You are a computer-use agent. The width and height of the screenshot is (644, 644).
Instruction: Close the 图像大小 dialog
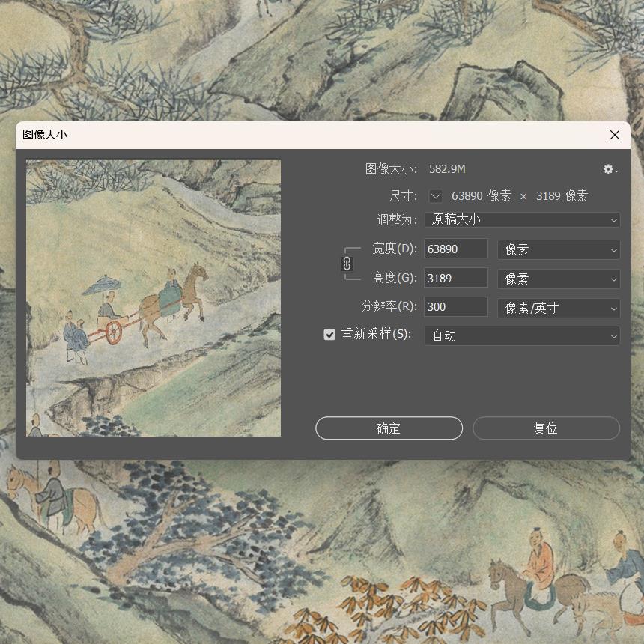click(615, 135)
